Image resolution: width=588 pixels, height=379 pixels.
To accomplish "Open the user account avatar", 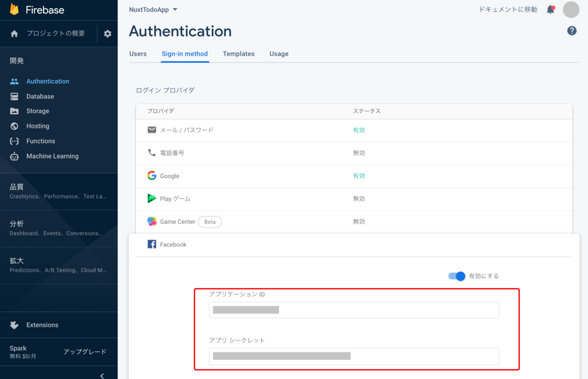I will pos(571,10).
